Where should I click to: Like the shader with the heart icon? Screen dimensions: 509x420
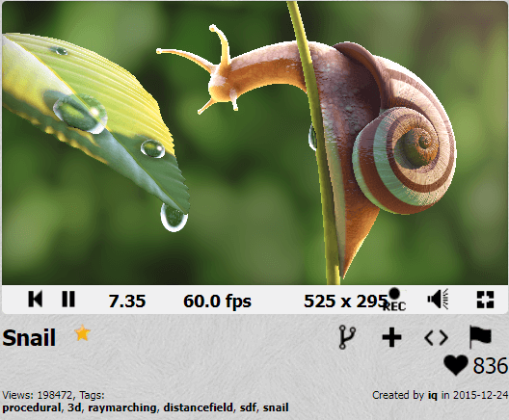point(456,365)
